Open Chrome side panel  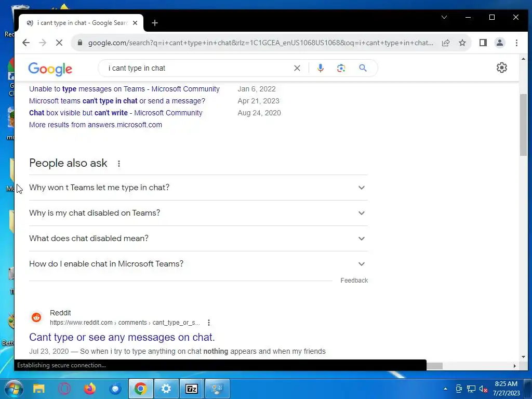(483, 43)
